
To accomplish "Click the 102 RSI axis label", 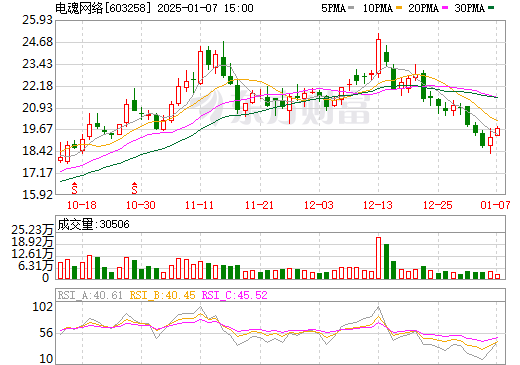I will click(x=43, y=307).
